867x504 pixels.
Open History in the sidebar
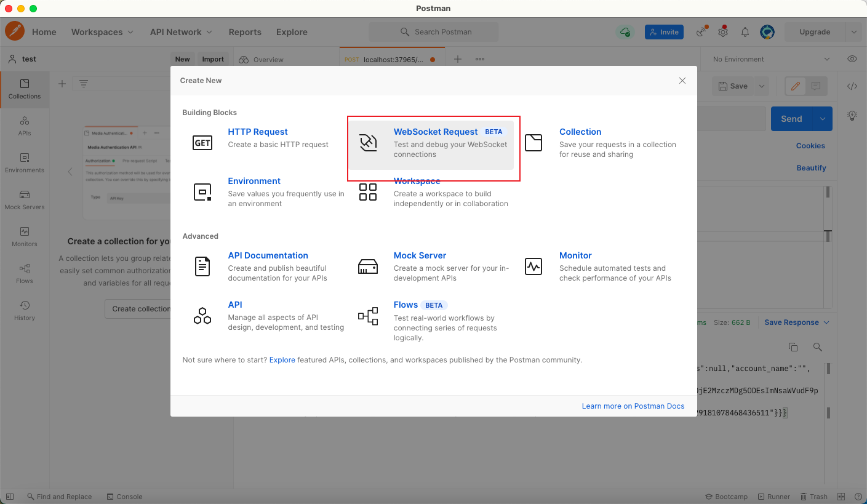point(25,311)
